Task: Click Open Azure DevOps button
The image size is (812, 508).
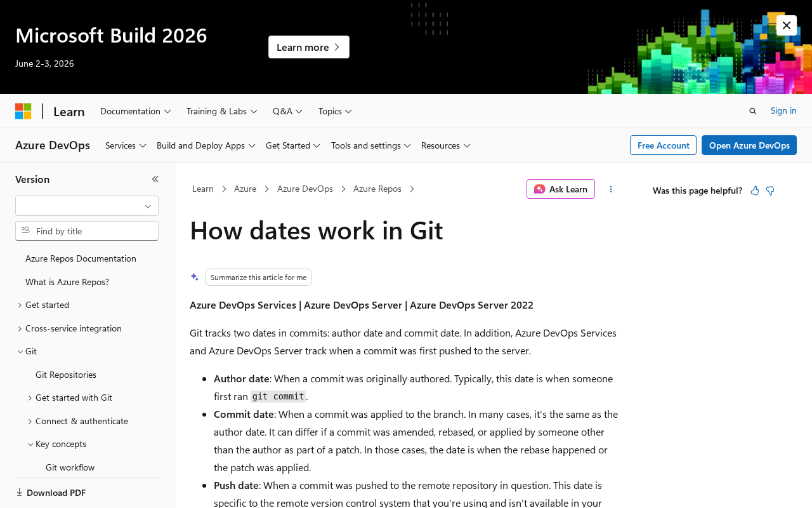Action: pos(749,145)
